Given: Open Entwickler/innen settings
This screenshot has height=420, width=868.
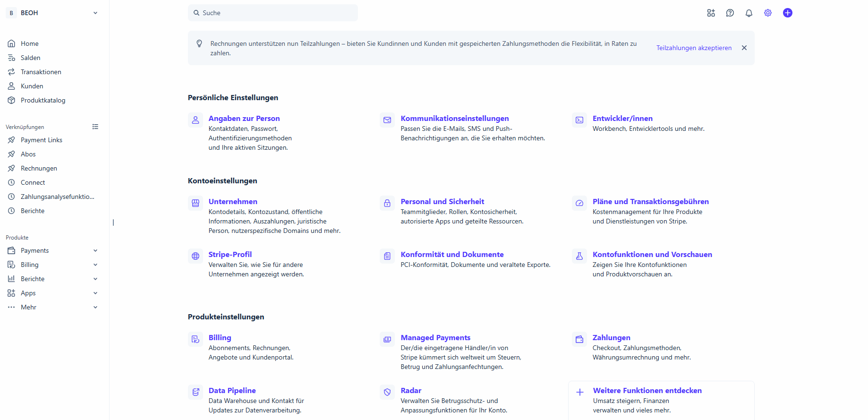Looking at the screenshot, I should pyautogui.click(x=622, y=118).
